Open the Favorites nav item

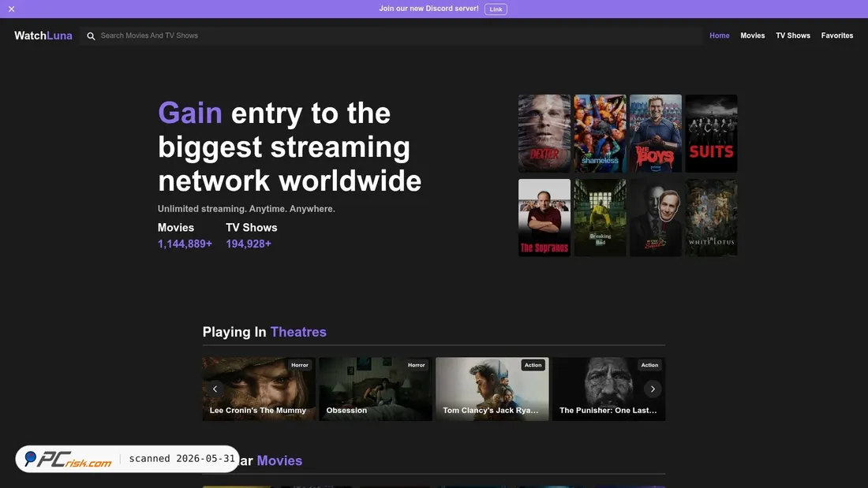837,35
